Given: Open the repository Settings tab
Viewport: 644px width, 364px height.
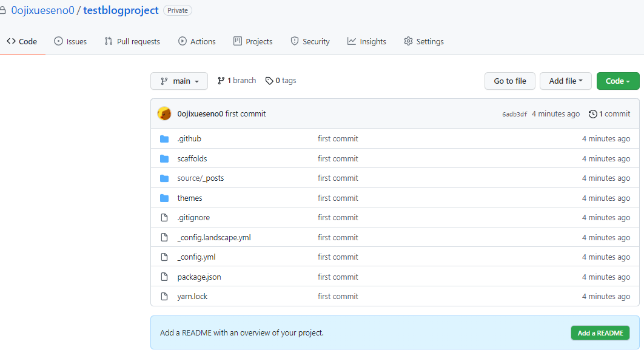Looking at the screenshot, I should point(424,41).
